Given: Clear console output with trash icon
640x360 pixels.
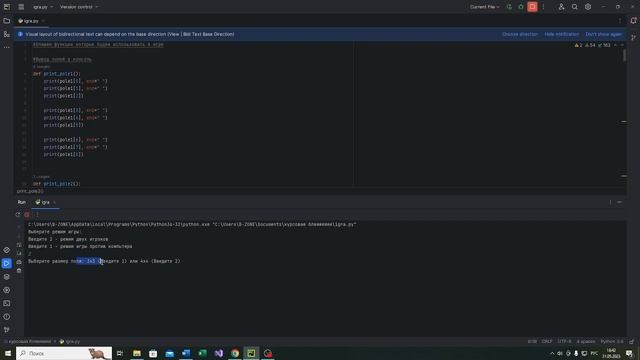Looking at the screenshot, I should 19,271.
